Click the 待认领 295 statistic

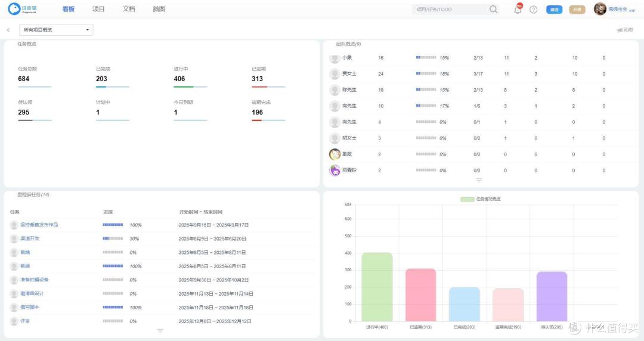pyautogui.click(x=35, y=111)
